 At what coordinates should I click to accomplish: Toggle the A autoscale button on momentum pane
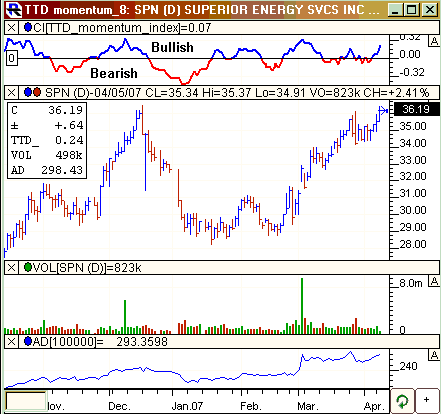pyautogui.click(x=434, y=41)
